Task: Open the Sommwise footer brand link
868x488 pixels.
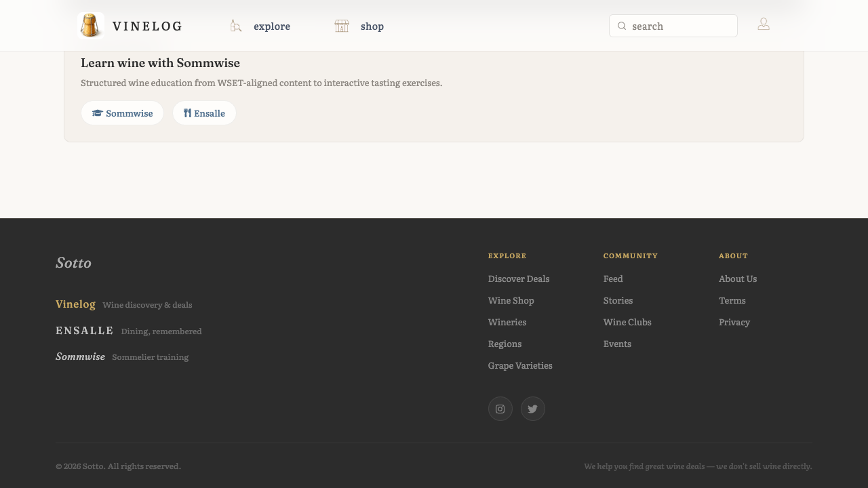Action: pyautogui.click(x=80, y=357)
